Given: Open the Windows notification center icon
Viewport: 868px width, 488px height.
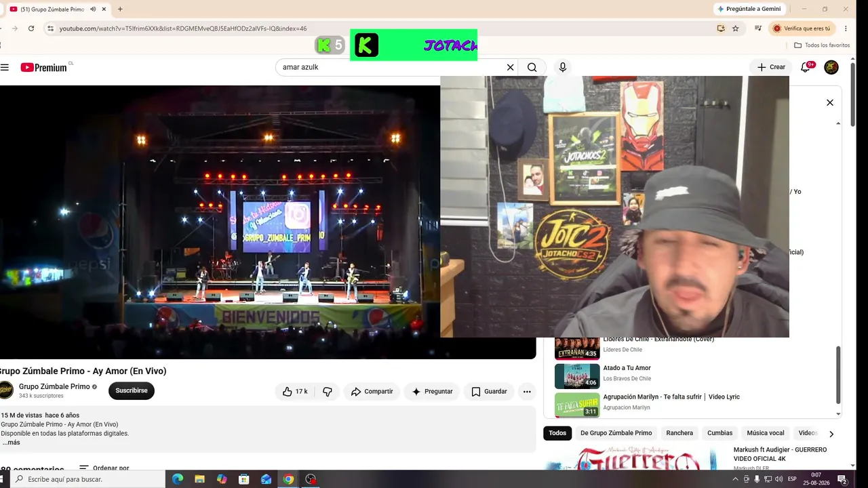Looking at the screenshot, I should (842, 479).
